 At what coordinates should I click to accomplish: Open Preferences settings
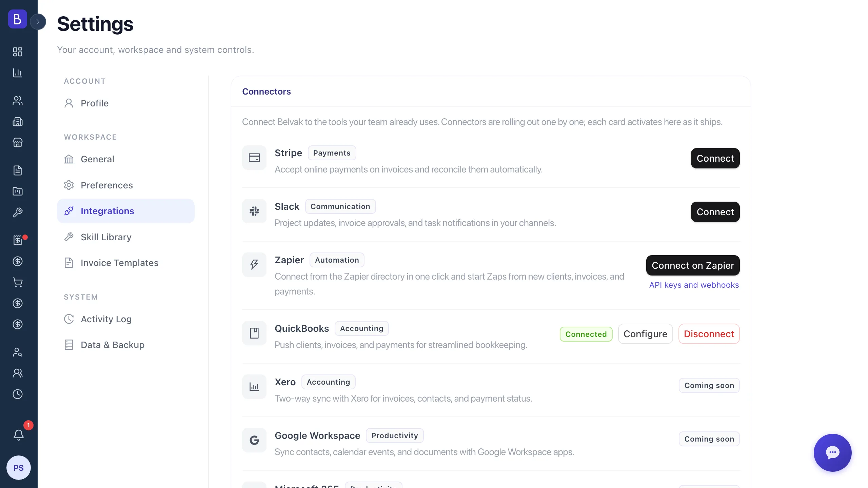pyautogui.click(x=126, y=185)
